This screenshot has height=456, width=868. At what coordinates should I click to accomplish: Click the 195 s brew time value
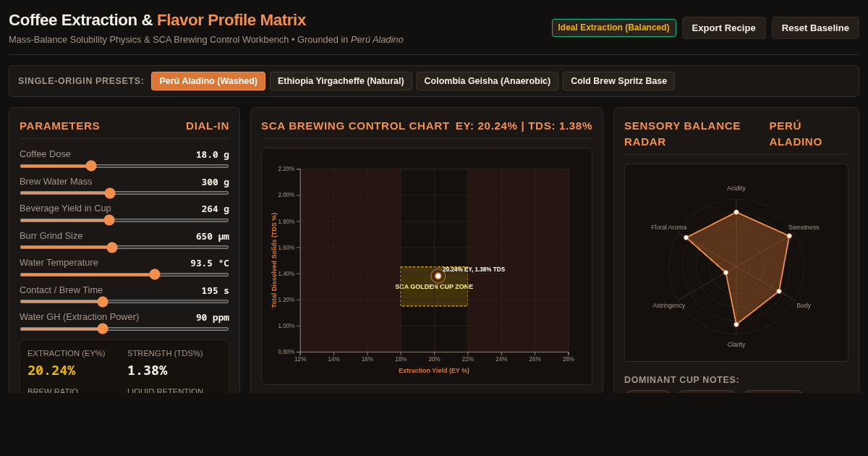click(216, 290)
